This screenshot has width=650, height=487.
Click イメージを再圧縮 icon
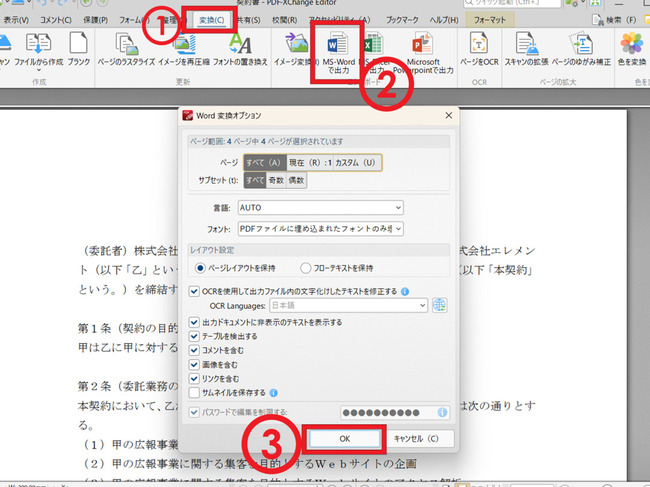(x=184, y=45)
